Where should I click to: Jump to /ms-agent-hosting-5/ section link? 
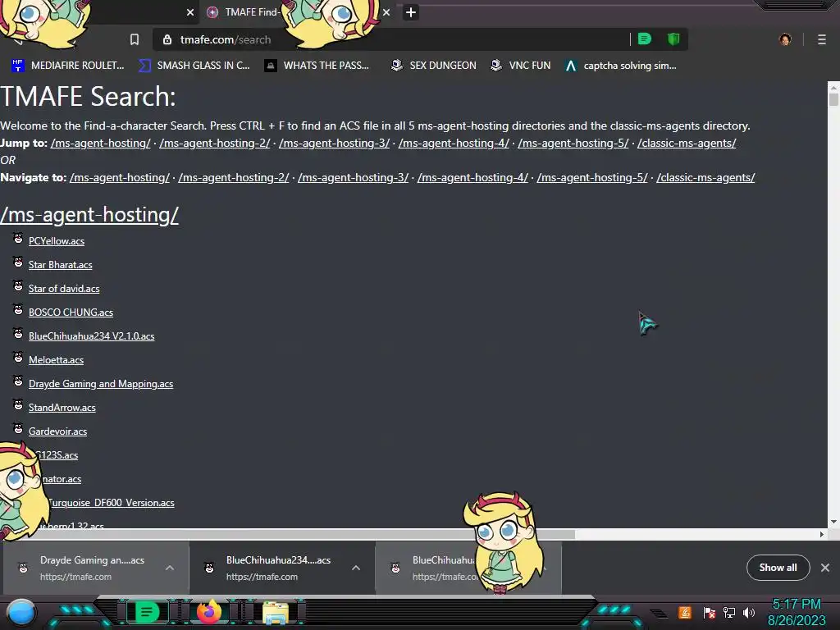573,143
